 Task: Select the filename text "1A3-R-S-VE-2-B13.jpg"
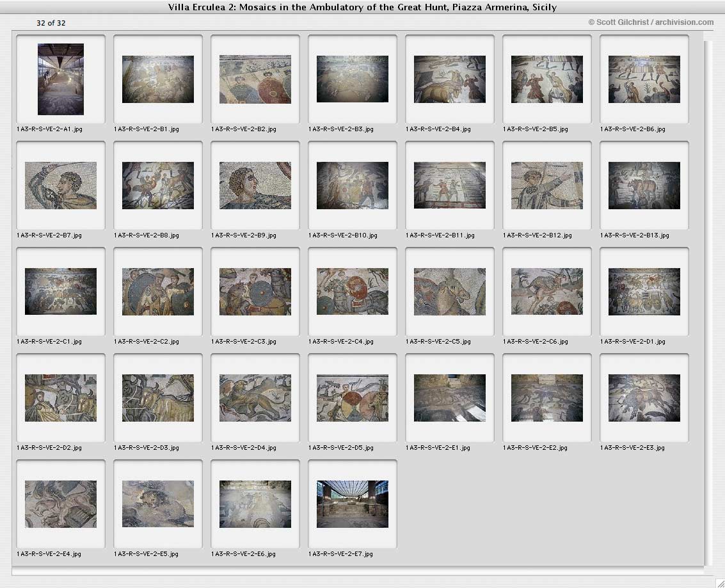tap(635, 235)
